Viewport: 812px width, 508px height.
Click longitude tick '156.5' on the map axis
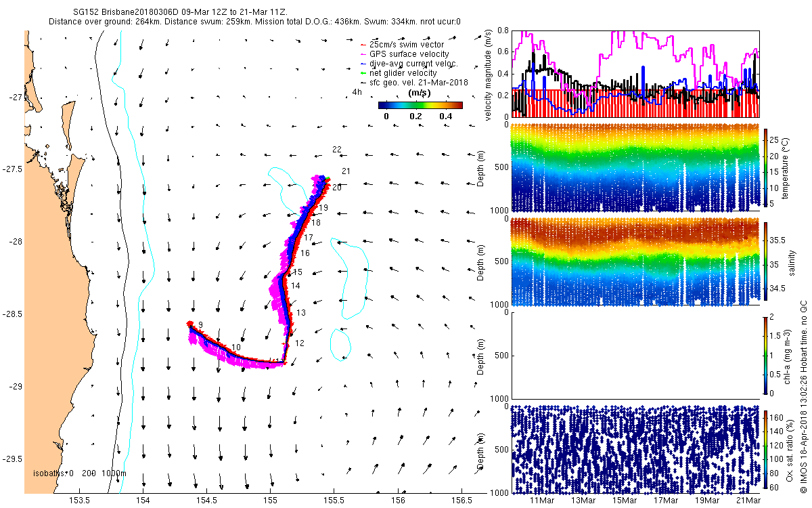click(x=461, y=501)
